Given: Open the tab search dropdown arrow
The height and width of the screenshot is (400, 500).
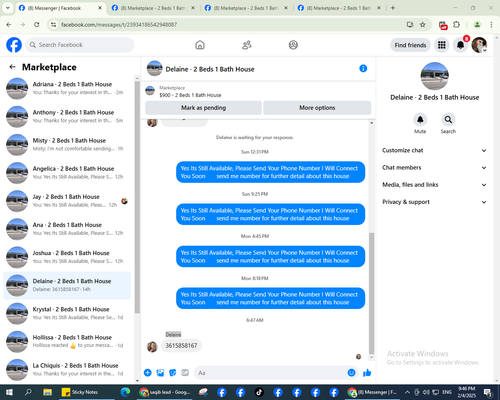Looking at the screenshot, I should [8, 8].
